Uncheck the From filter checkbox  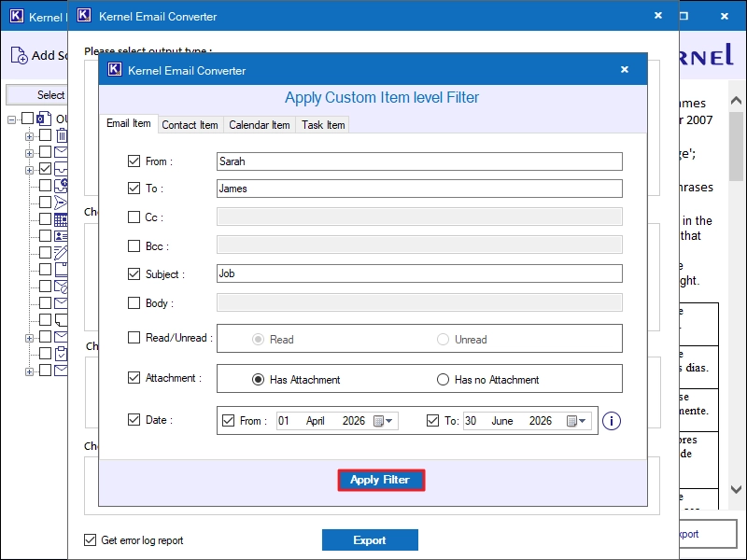click(134, 161)
